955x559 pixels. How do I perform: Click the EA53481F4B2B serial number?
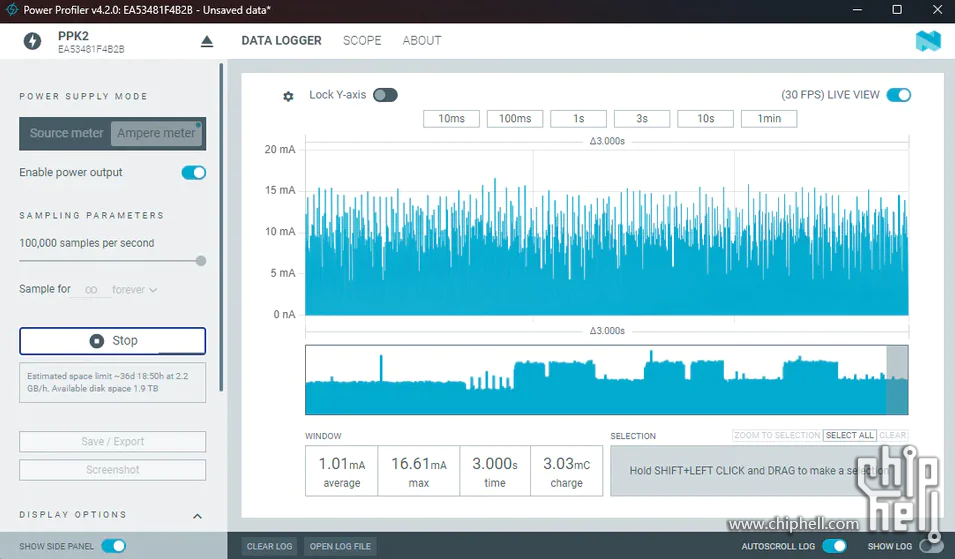[91, 49]
